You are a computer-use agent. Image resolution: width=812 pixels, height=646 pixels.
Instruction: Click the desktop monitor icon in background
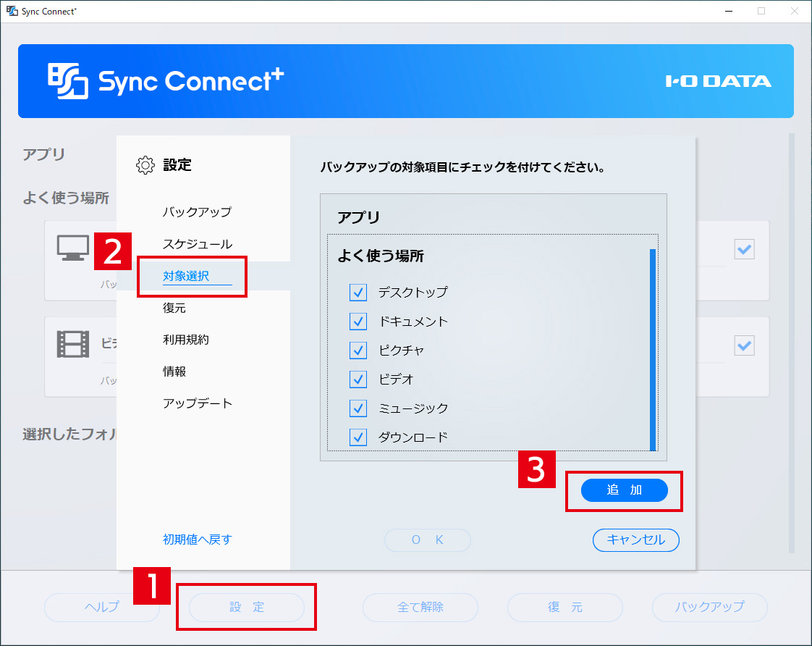point(73,248)
